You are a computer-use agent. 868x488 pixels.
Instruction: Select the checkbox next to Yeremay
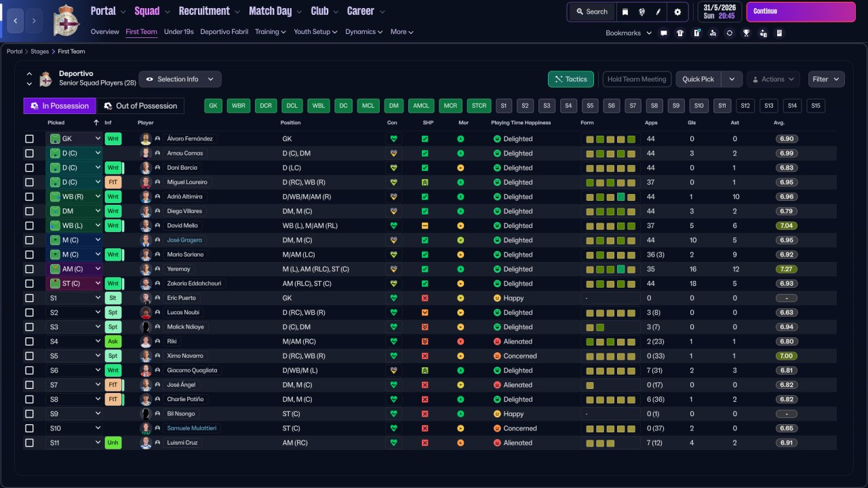click(29, 269)
